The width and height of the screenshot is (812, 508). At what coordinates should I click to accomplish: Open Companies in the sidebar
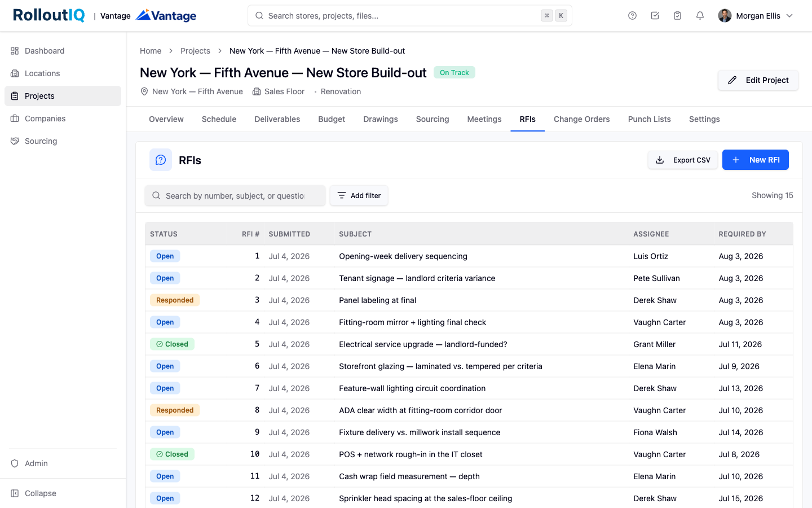(x=63, y=119)
